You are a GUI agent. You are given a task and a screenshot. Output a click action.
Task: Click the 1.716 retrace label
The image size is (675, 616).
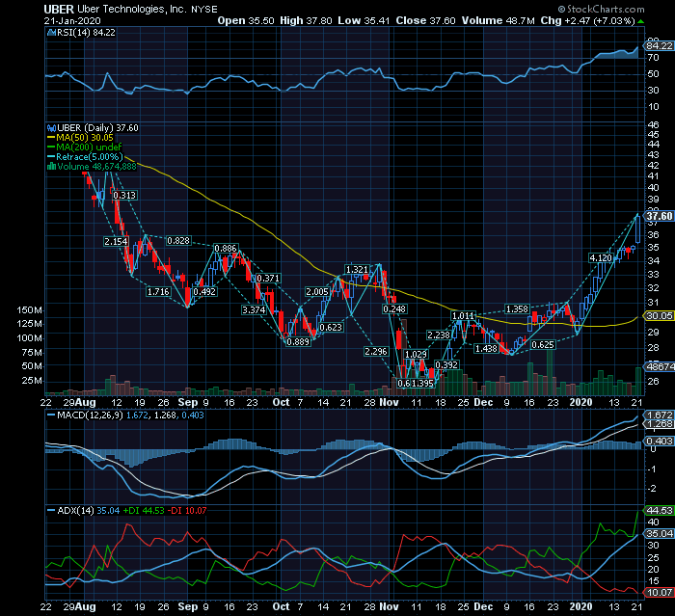158,291
